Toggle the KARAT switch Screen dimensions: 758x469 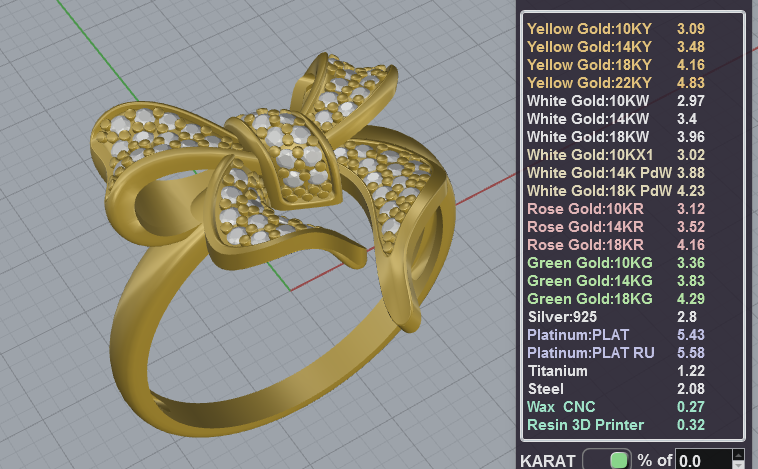pyautogui.click(x=607, y=459)
